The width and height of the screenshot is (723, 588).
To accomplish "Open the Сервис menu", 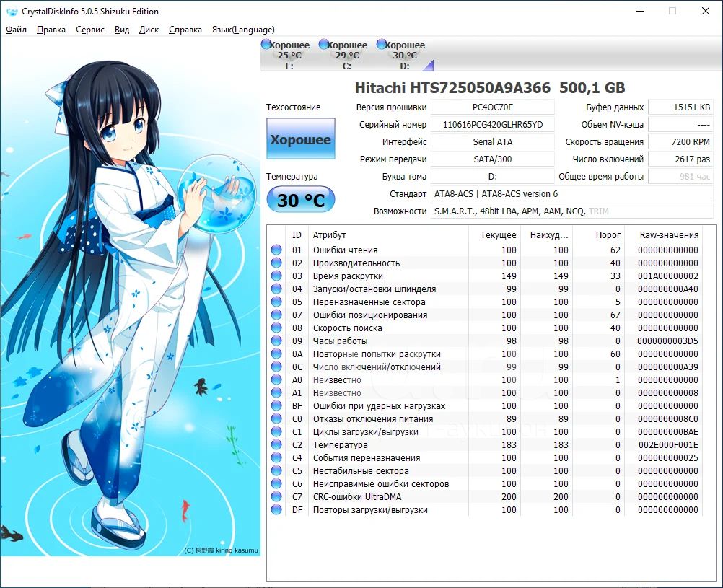I will point(90,30).
